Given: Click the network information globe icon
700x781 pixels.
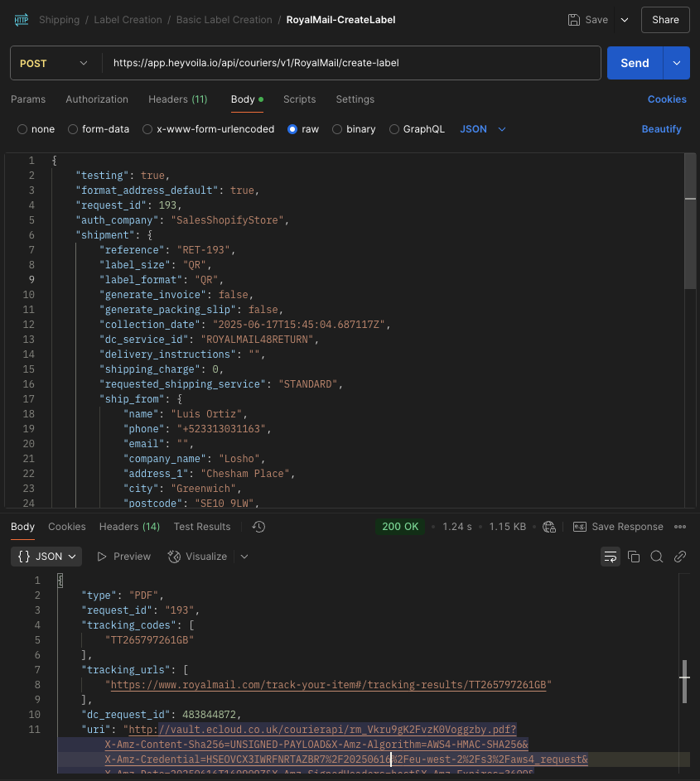Looking at the screenshot, I should (548, 527).
